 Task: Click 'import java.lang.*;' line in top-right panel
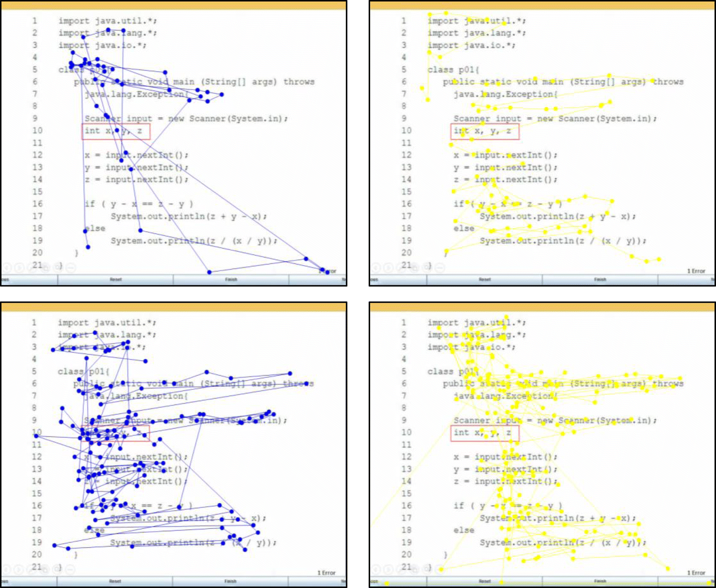[x=477, y=33]
